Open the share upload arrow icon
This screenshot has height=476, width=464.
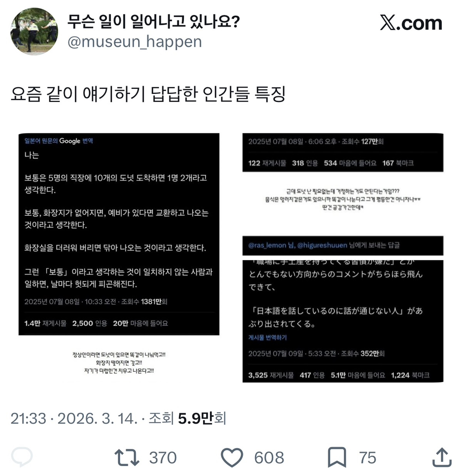pyautogui.click(x=442, y=457)
